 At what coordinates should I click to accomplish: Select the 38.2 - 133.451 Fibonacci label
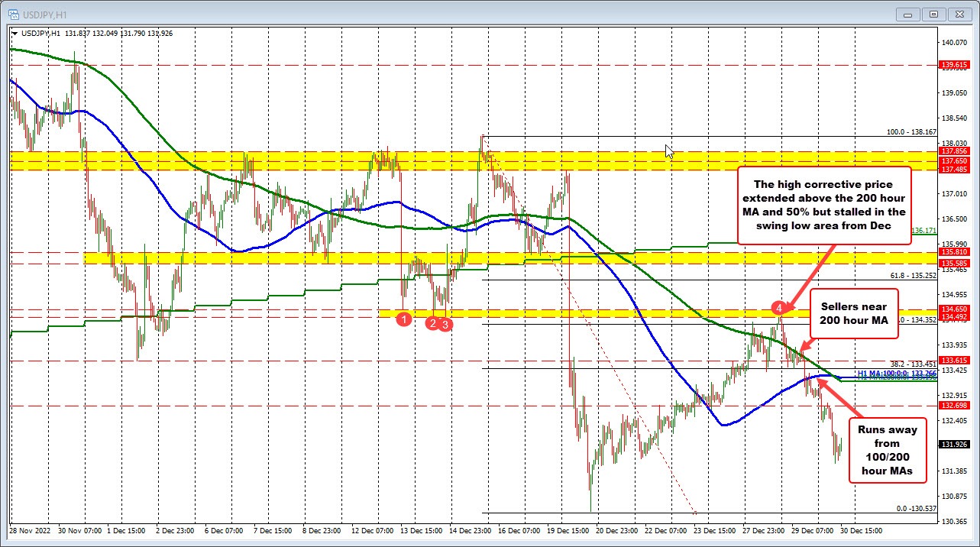coord(914,364)
